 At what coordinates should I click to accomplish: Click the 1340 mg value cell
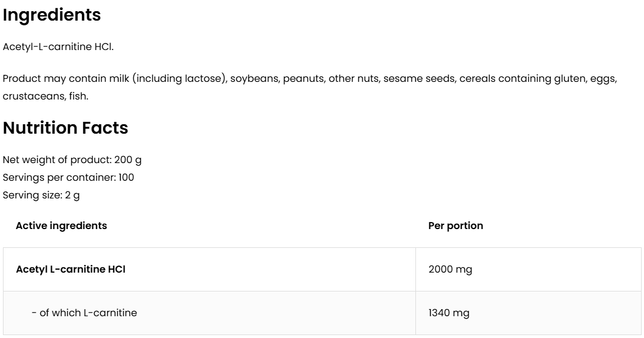(449, 313)
